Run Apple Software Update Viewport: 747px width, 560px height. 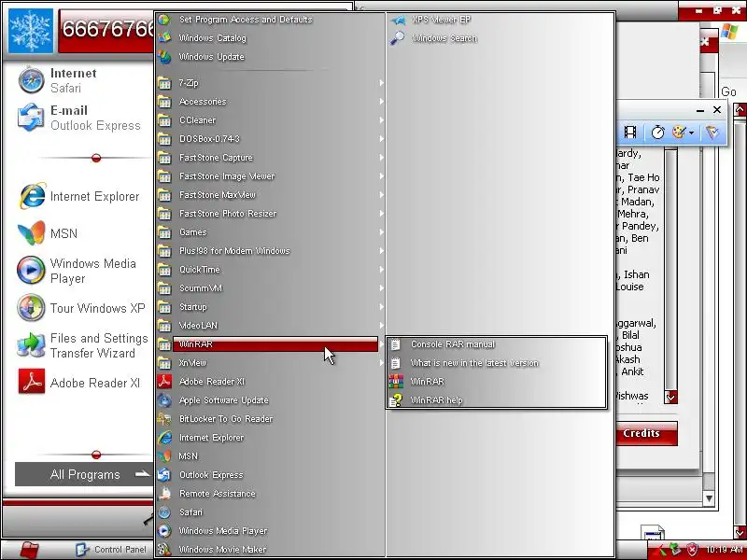[270, 400]
